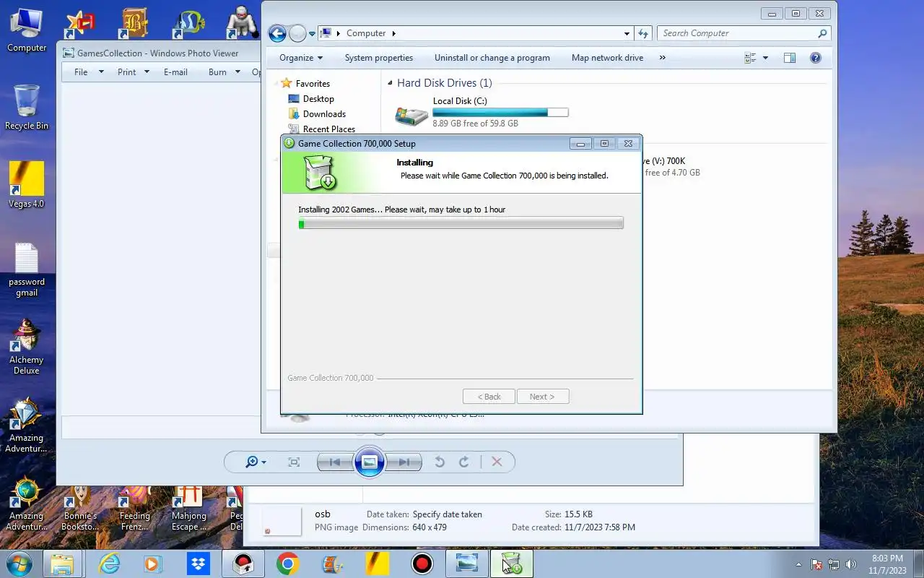
Task: Open the Computer desktop icon
Action: [27, 30]
